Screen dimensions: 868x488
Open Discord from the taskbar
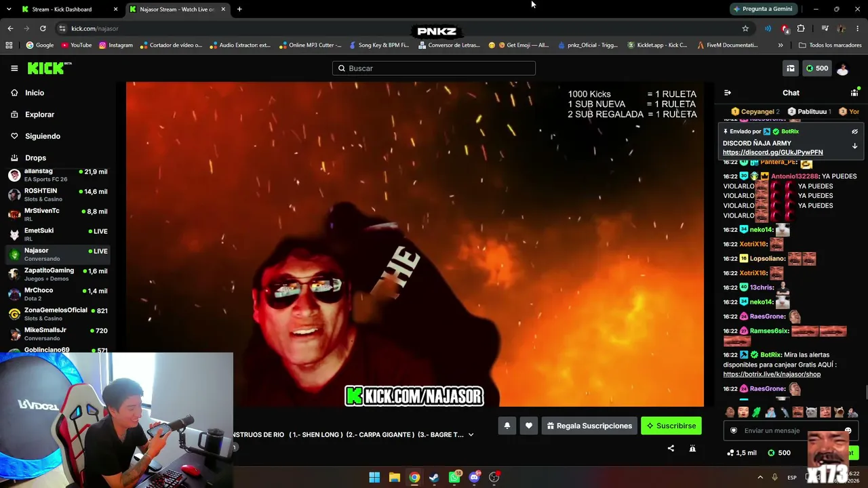[x=474, y=477]
